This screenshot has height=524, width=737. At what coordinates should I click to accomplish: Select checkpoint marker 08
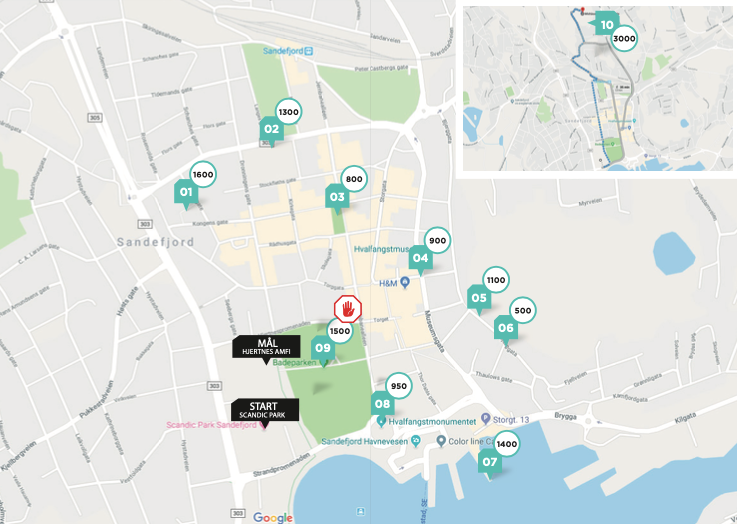pos(383,404)
